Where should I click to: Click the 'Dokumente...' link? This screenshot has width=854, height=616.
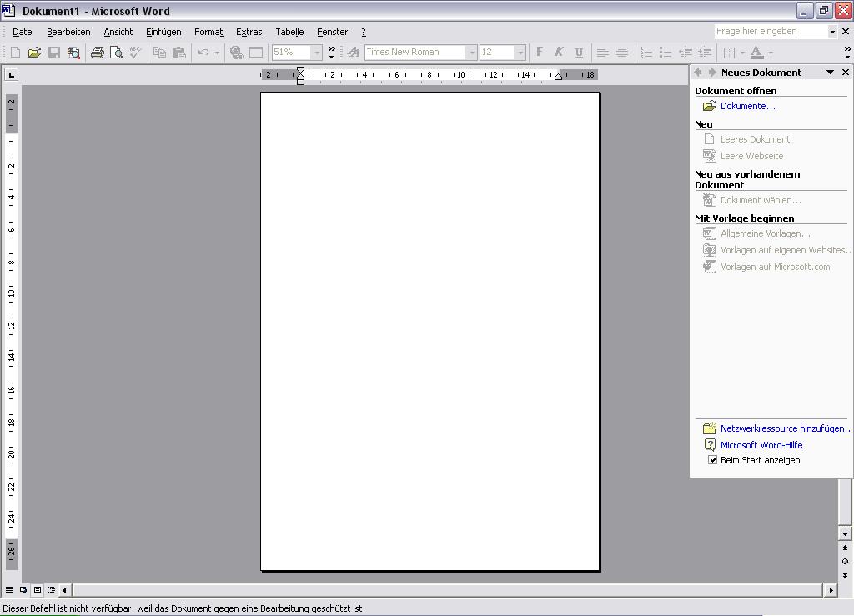click(748, 106)
